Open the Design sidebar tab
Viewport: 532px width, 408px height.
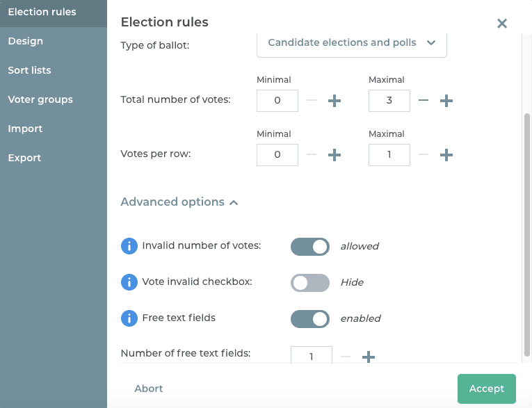tap(26, 41)
